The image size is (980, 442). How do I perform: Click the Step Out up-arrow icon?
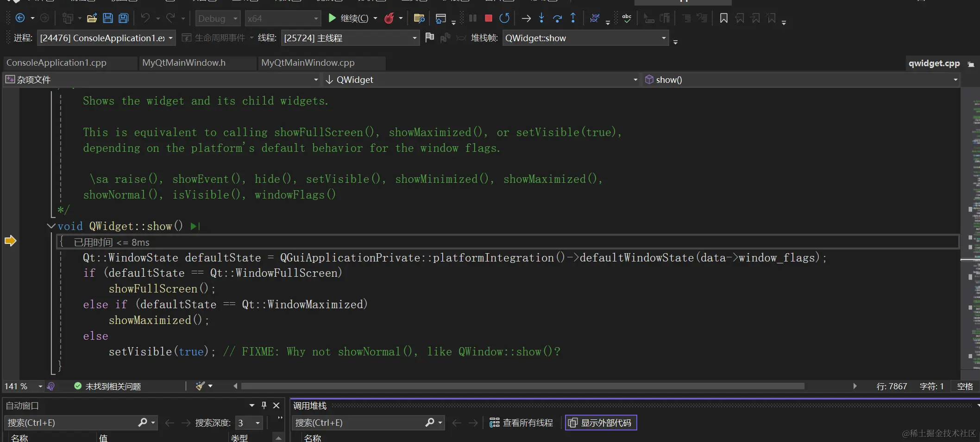click(x=573, y=18)
